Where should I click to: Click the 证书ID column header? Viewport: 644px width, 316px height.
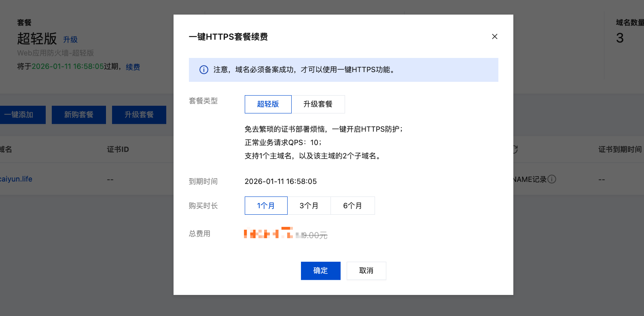pyautogui.click(x=118, y=149)
